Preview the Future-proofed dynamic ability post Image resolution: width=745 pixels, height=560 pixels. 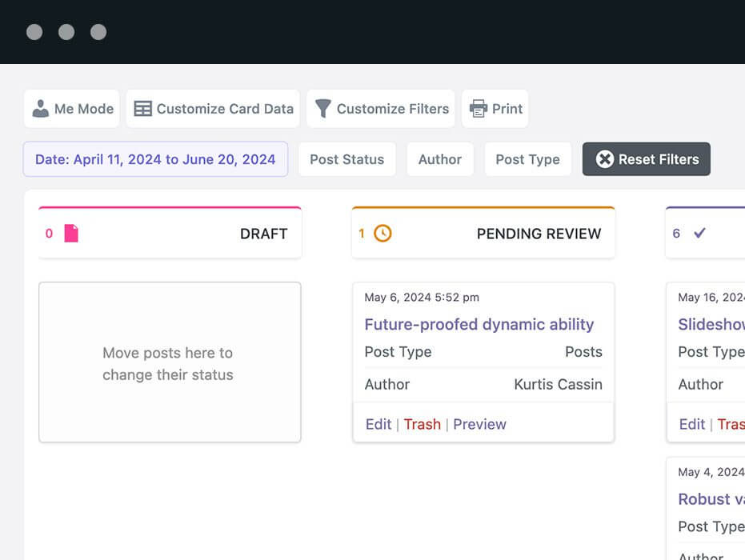point(479,424)
